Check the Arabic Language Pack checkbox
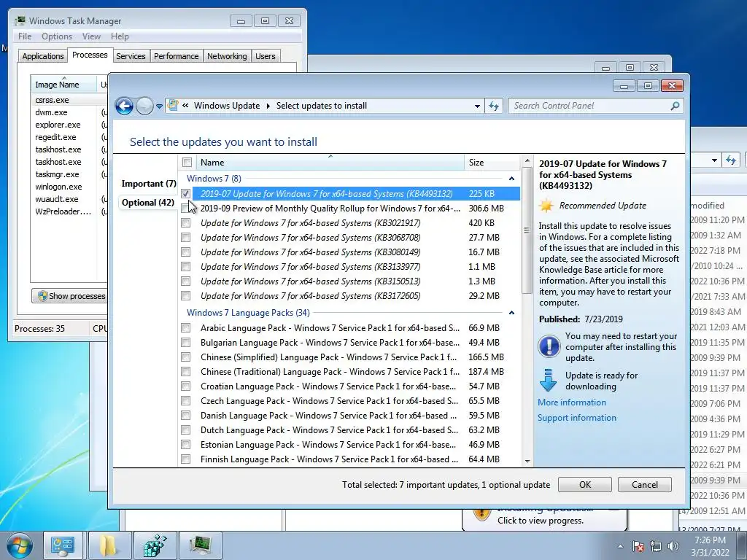747x560 pixels. pyautogui.click(x=186, y=327)
